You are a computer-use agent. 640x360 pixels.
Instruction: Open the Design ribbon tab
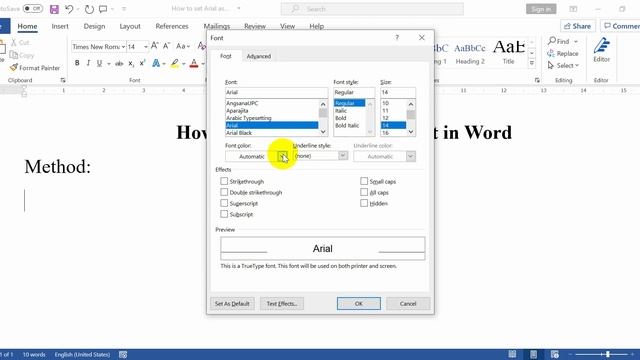94,26
